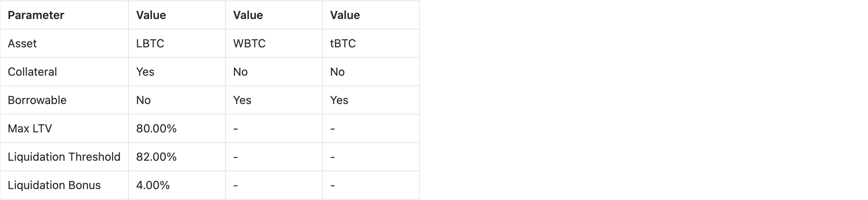The height and width of the screenshot is (200, 868).
Task: Select the Liquidation Threshold row label
Action: [64, 157]
